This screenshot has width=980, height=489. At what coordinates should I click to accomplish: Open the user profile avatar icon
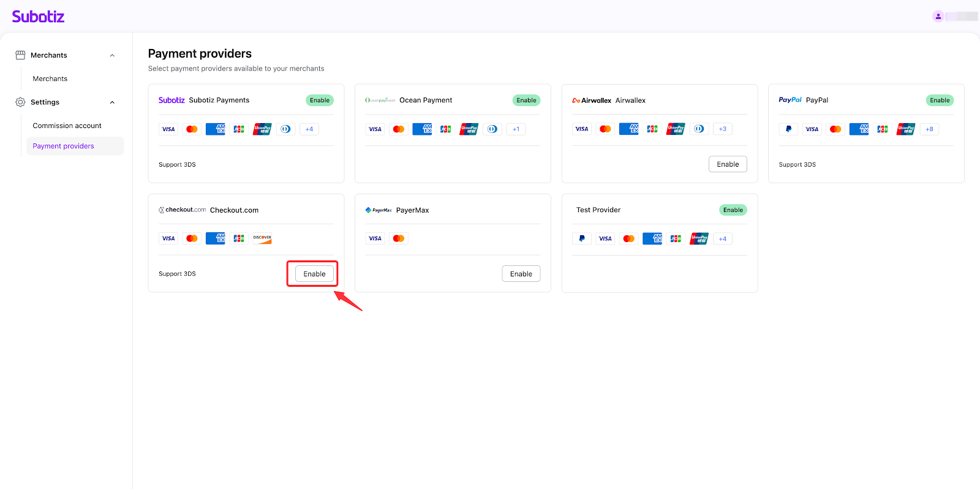point(938,17)
